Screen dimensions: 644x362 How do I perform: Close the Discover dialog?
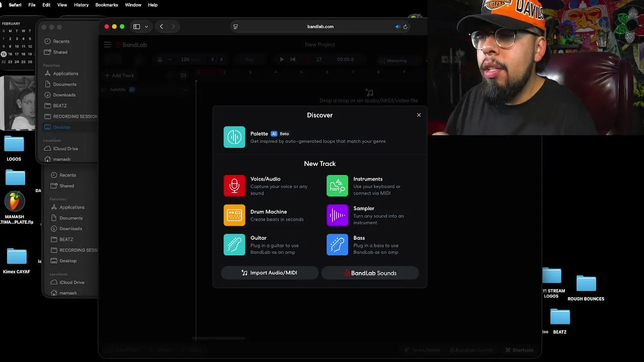[419, 115]
